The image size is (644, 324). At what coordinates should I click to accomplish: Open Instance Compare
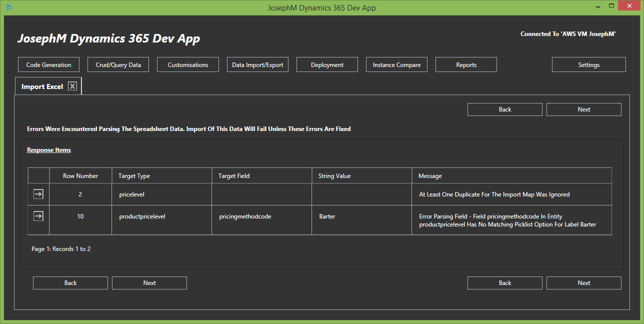pos(396,64)
